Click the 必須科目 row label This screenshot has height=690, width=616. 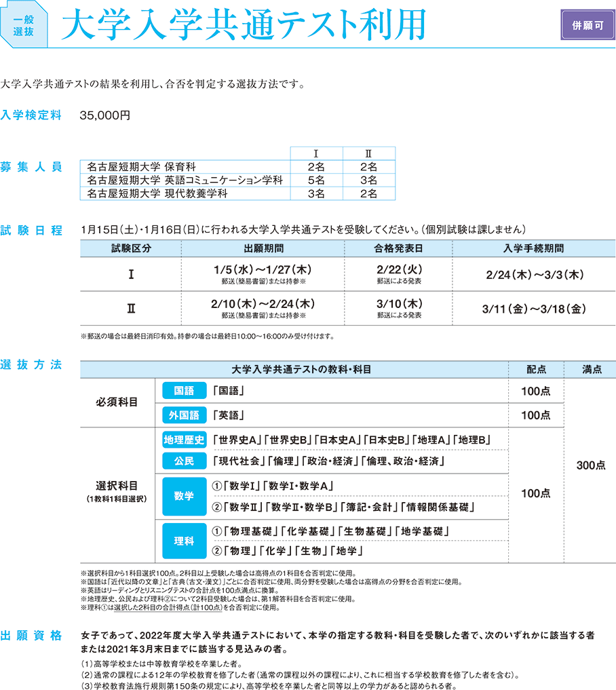click(x=117, y=402)
